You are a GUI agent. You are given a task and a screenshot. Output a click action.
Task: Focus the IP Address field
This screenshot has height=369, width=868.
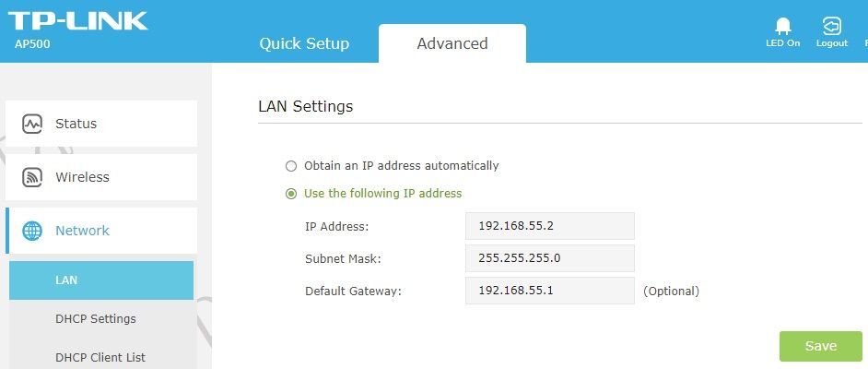pos(550,226)
